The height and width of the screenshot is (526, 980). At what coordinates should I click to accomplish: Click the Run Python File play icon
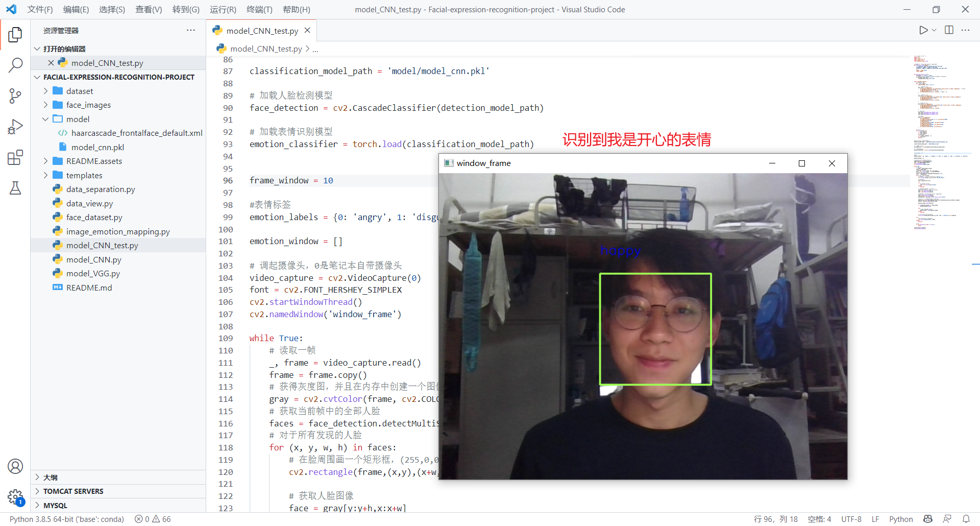point(923,30)
